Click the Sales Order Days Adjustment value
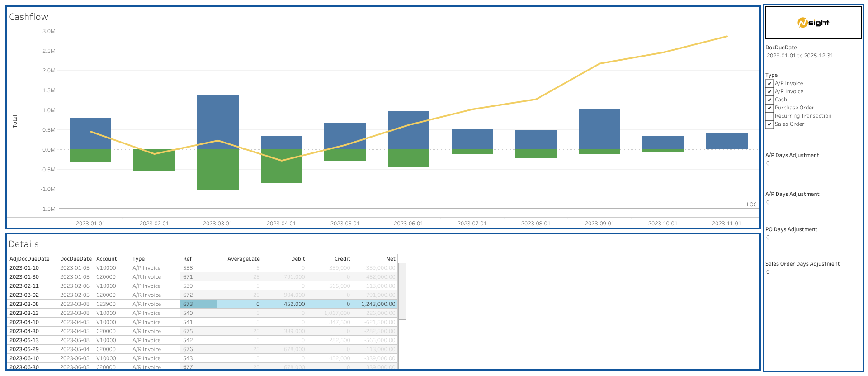This screenshot has width=868, height=376. pyautogui.click(x=768, y=272)
